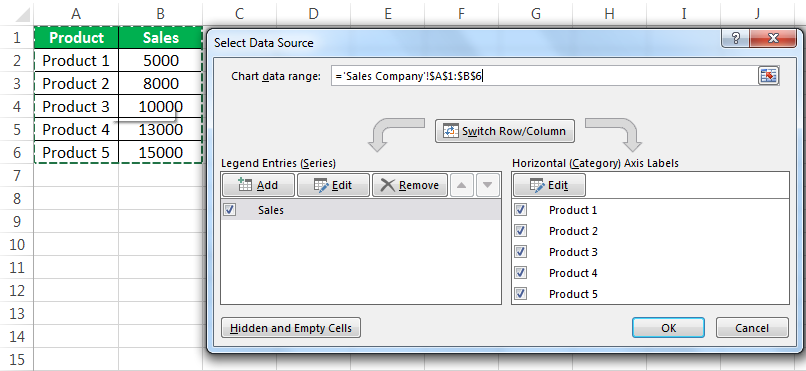This screenshot has height=371, width=806.
Task: Remove the selected Sales series
Action: tap(410, 185)
